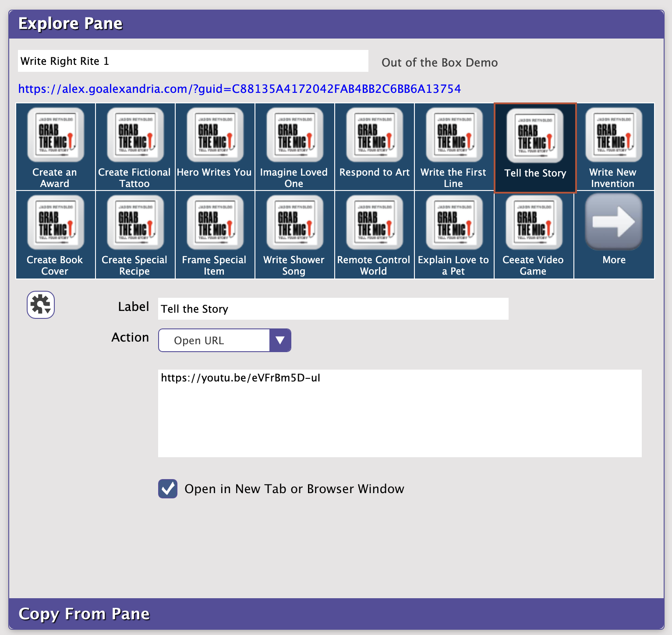
Task: Click the Write Right Rite 1 name field
Action: click(193, 61)
